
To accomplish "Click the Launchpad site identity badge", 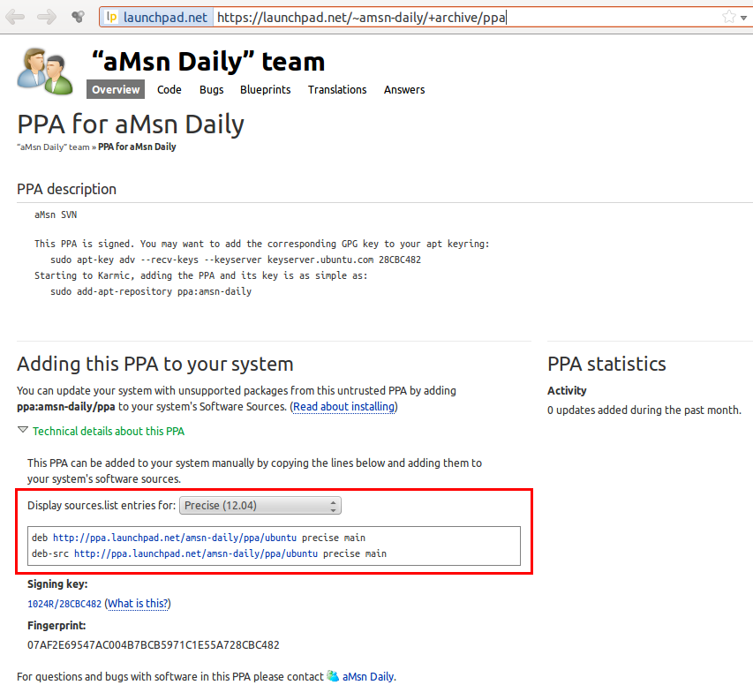I will tap(157, 18).
